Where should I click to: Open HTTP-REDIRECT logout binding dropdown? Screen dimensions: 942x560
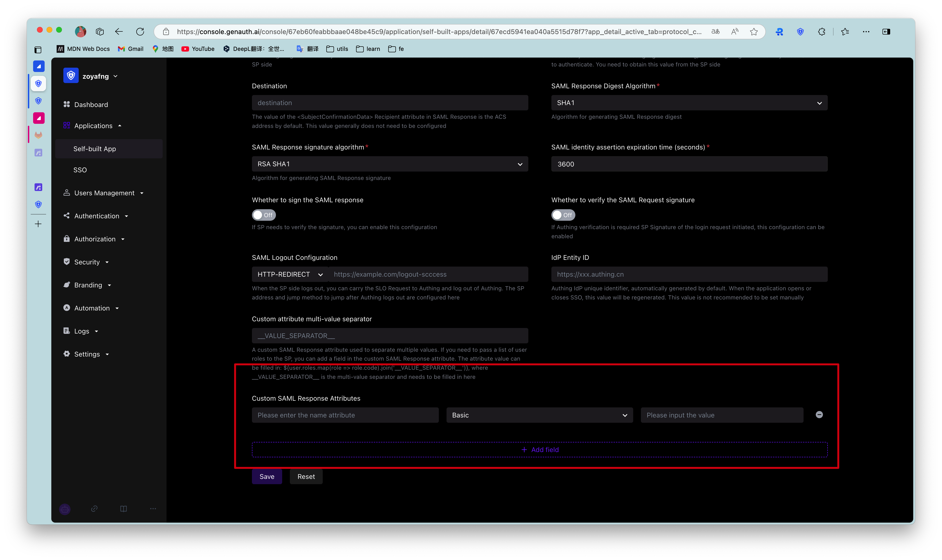pyautogui.click(x=290, y=274)
